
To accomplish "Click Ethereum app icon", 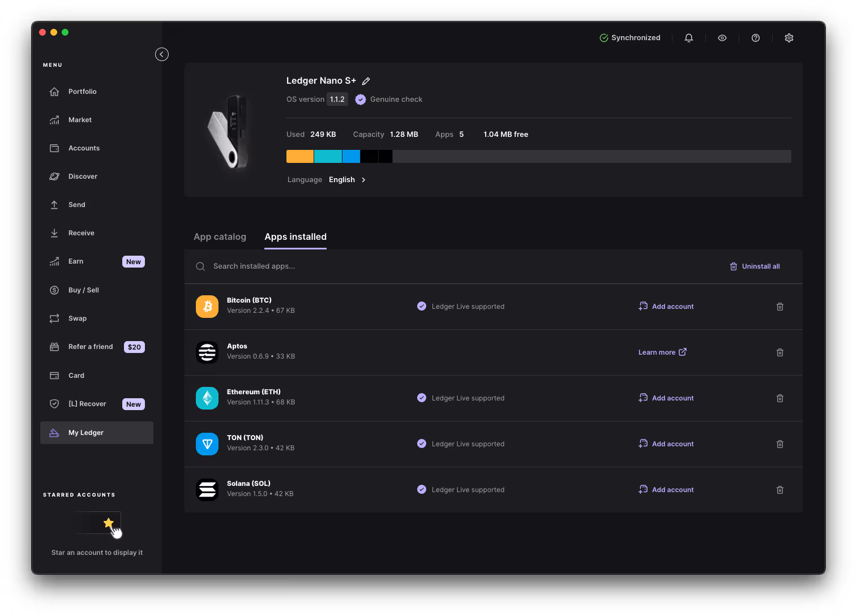I will (207, 398).
